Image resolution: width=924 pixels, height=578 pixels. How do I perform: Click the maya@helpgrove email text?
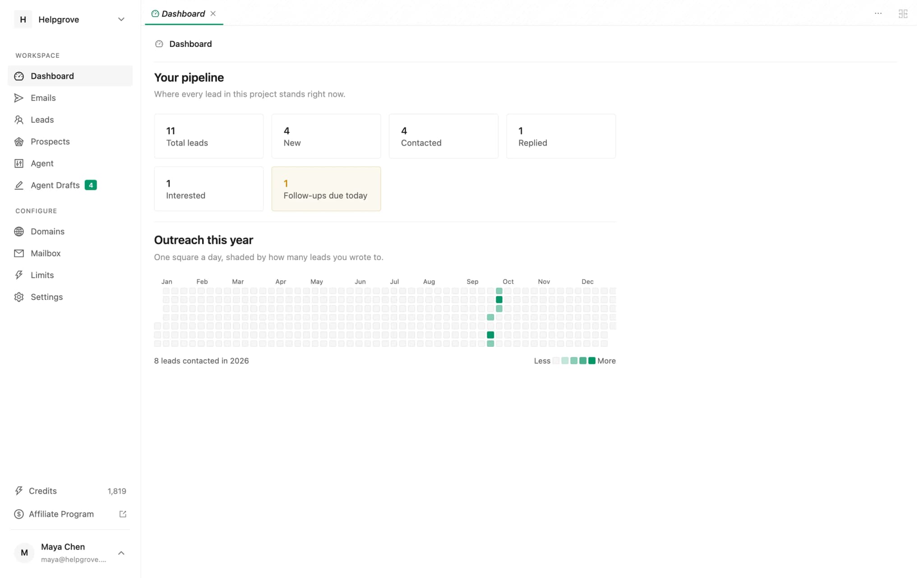74,559
